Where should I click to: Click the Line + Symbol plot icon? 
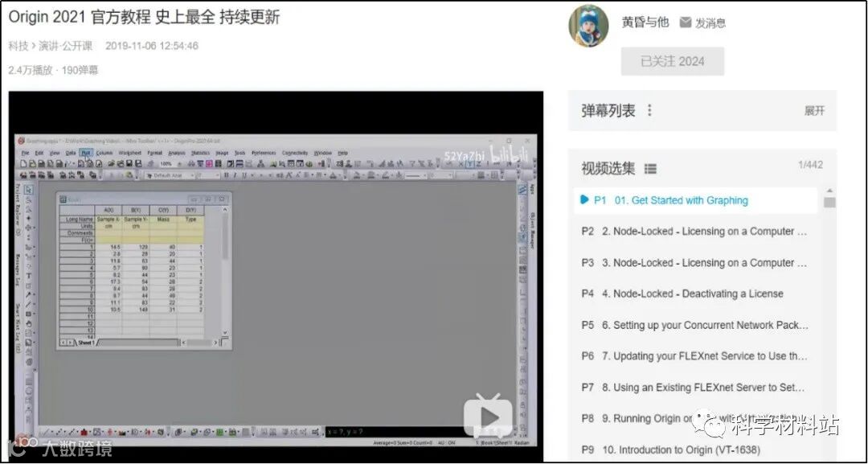point(71,431)
